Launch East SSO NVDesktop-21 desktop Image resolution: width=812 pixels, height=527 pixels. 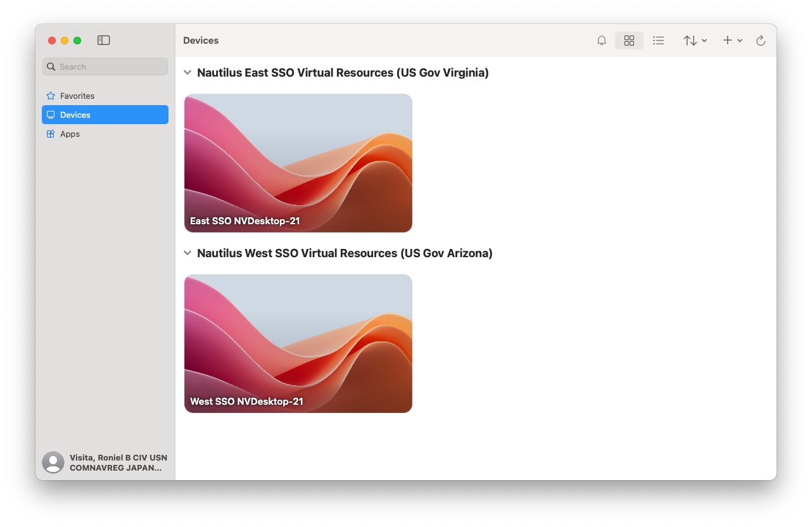click(x=298, y=163)
